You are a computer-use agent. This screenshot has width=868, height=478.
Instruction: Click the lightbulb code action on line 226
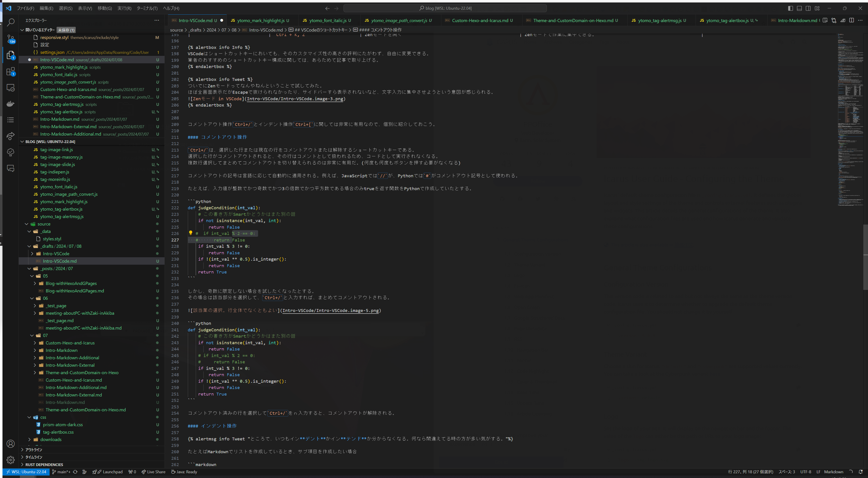190,233
